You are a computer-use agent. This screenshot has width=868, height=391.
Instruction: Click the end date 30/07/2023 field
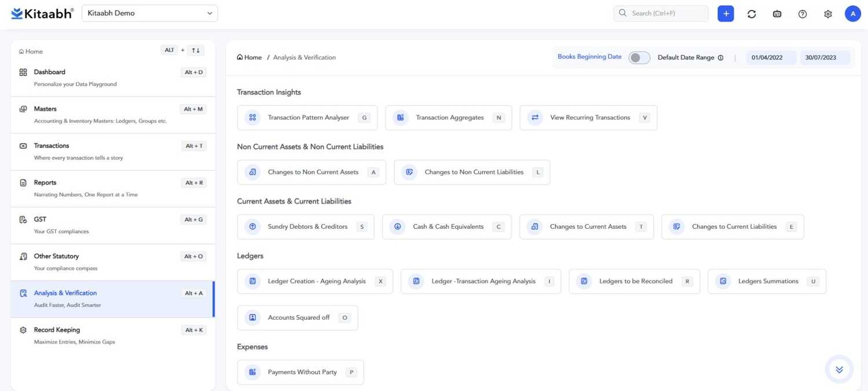point(821,57)
